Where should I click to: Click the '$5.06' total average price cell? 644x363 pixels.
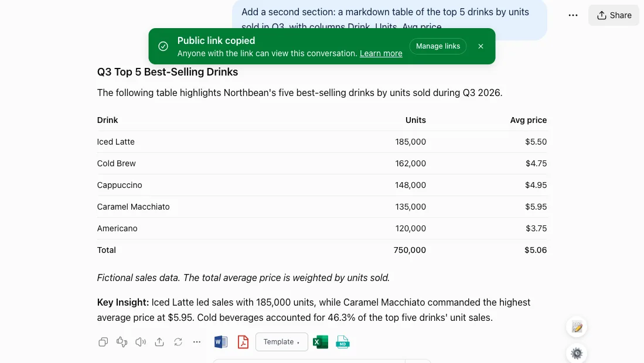536,250
